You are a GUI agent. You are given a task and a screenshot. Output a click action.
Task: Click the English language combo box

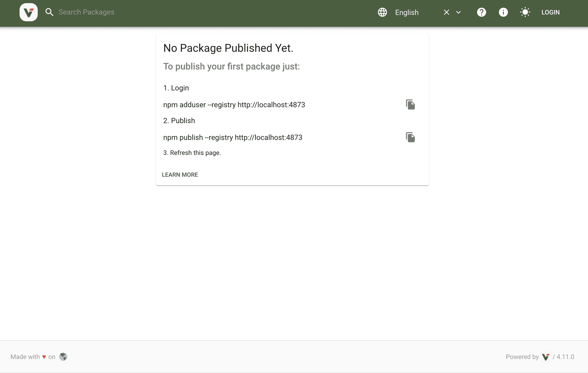[413, 12]
